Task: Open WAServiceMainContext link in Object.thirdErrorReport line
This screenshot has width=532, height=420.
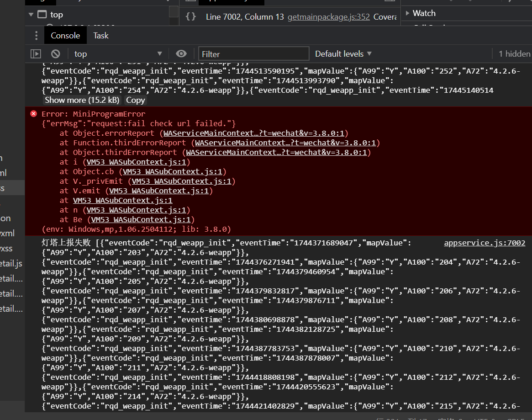Action: tap(277, 153)
